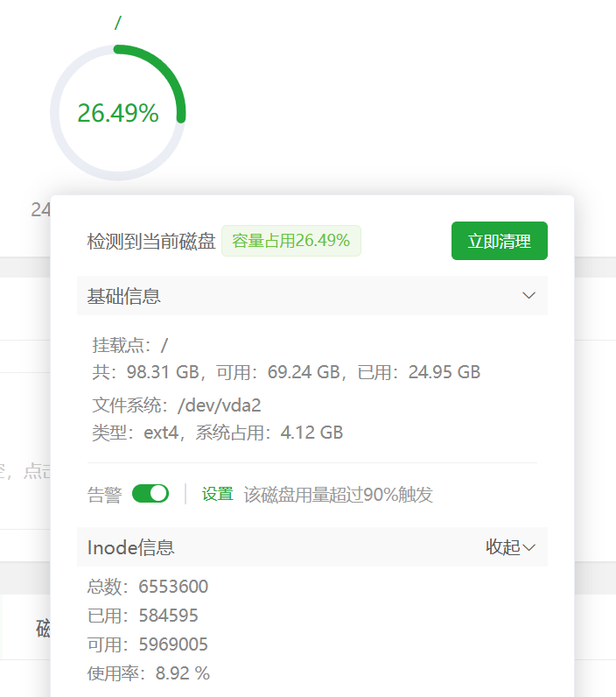Click the 立即清理 button
Image resolution: width=616 pixels, height=697 pixels.
point(500,241)
